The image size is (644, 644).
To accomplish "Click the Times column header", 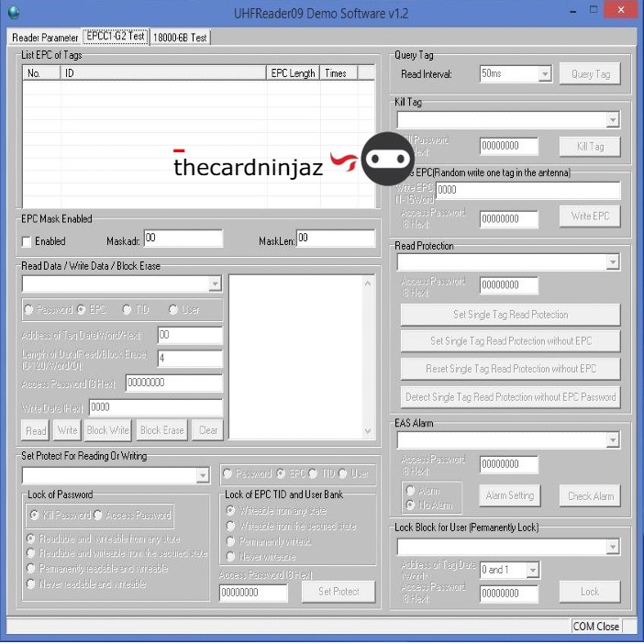I will [x=335, y=73].
